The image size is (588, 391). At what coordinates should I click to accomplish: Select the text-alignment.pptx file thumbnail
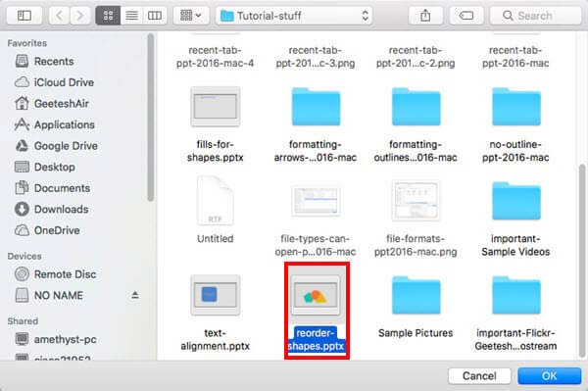click(x=216, y=295)
